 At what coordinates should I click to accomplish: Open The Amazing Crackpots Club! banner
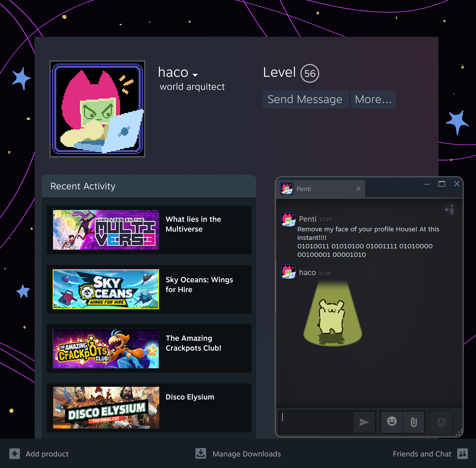(106, 348)
